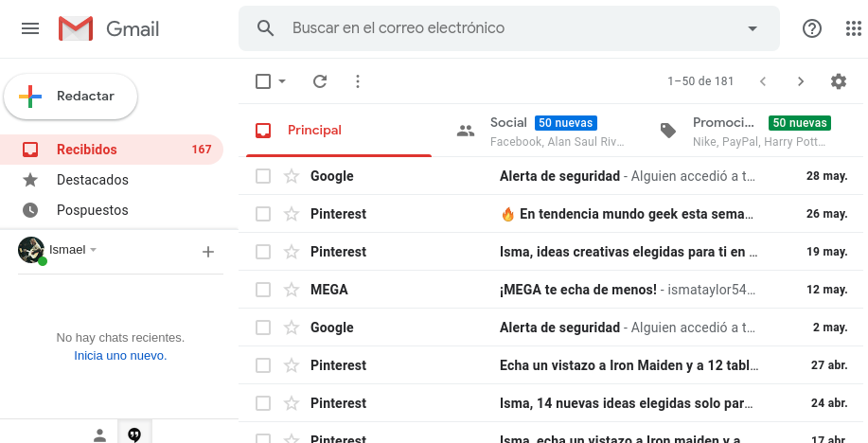Viewport: 868px width, 443px height.
Task: Click the help question mark icon
Action: tap(811, 28)
